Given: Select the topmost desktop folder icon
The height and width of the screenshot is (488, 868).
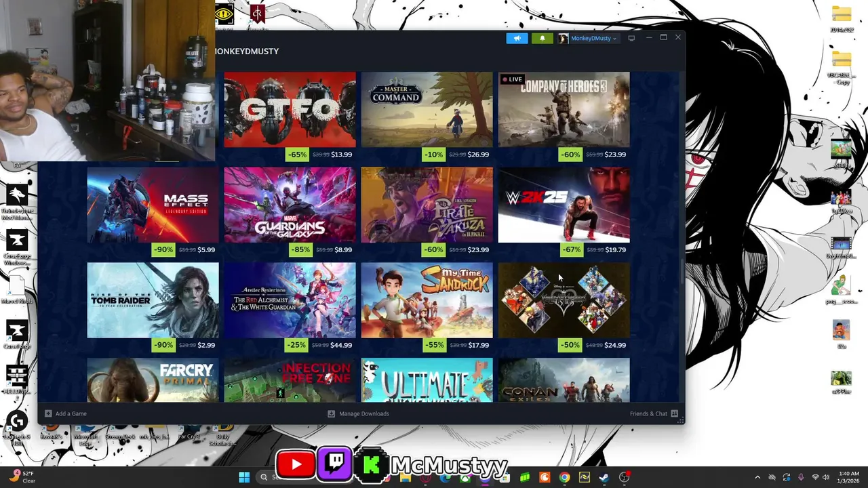Looking at the screenshot, I should point(842,18).
